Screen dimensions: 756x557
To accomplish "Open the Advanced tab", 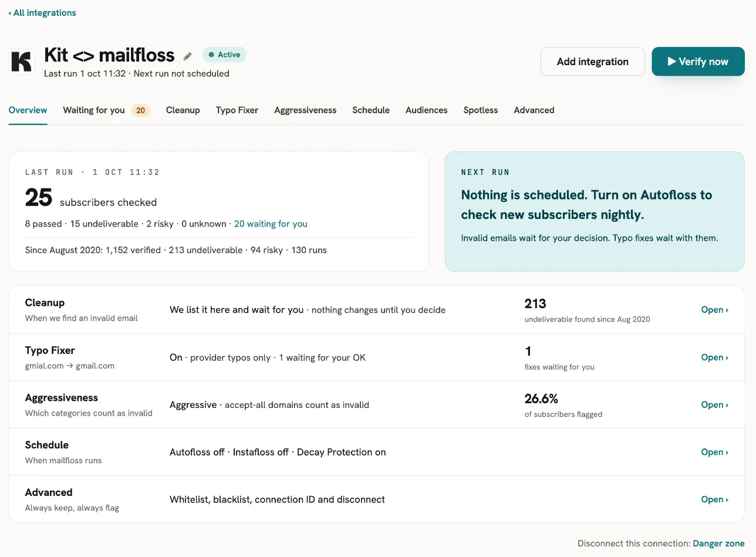I will tap(534, 110).
